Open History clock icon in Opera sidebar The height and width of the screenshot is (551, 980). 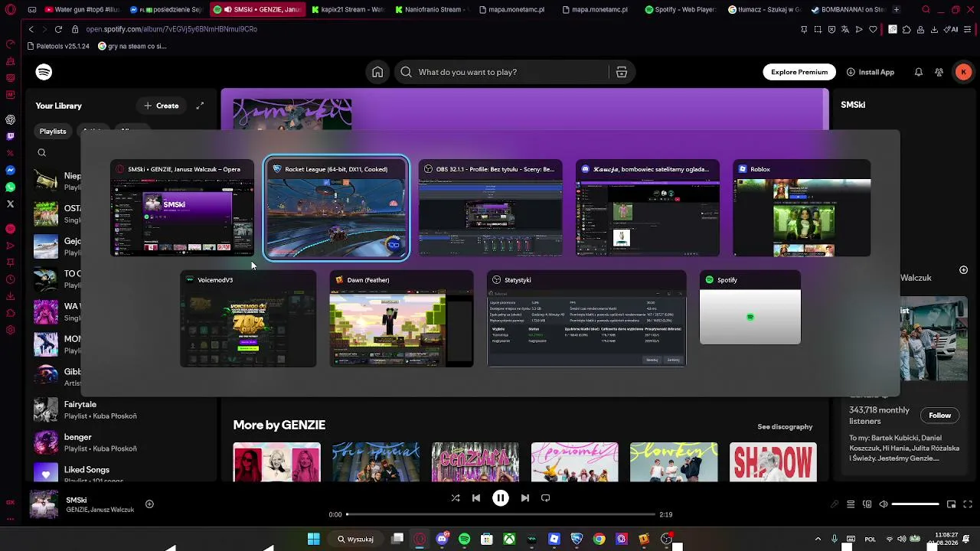click(x=11, y=279)
